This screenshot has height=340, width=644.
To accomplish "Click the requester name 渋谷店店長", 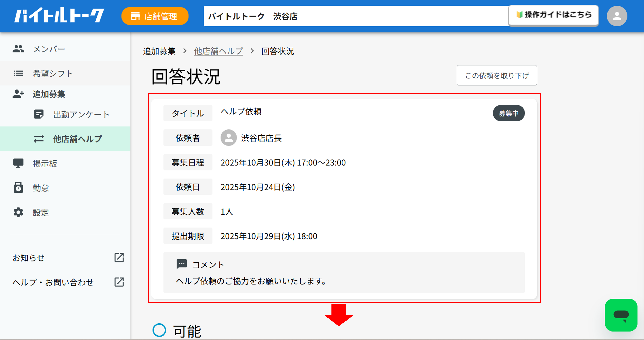I will [261, 138].
